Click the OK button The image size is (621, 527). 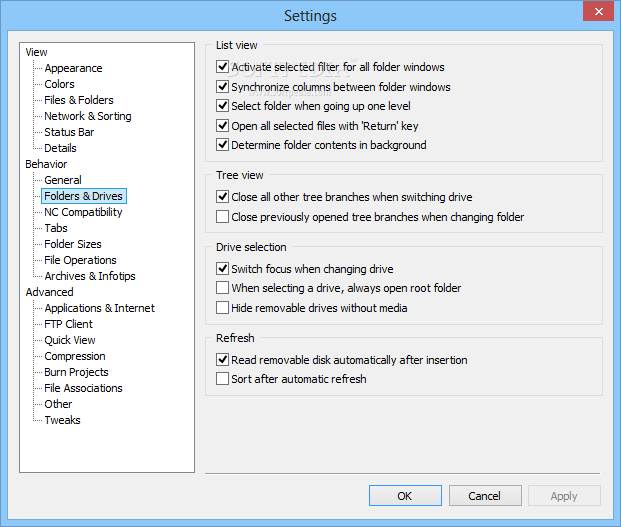coord(405,496)
